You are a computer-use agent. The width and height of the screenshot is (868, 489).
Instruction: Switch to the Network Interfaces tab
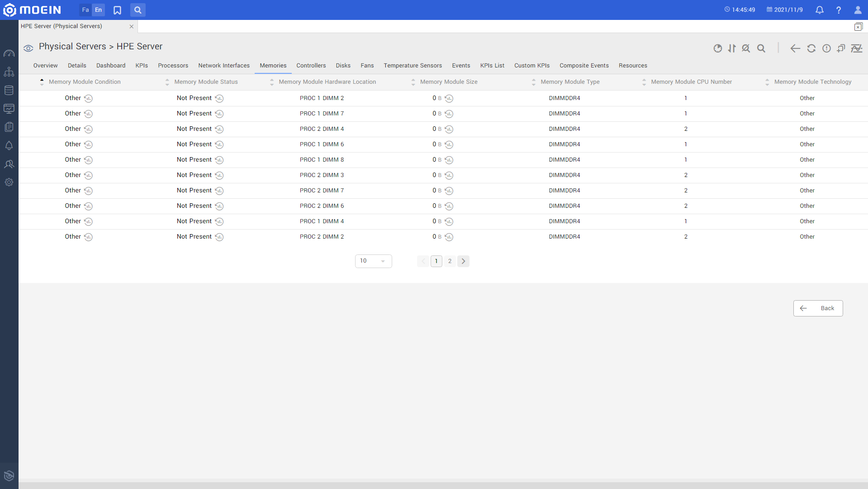coord(224,66)
